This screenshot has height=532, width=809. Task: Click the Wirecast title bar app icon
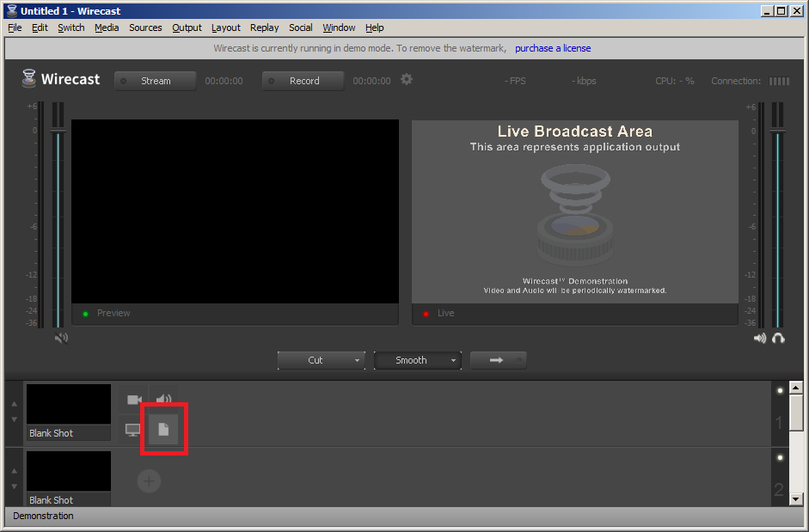point(12,11)
